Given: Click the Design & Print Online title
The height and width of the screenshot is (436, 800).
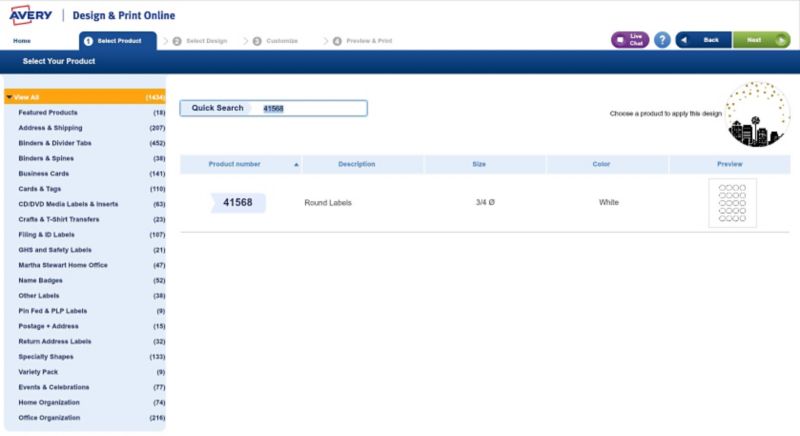Looking at the screenshot, I should pyautogui.click(x=124, y=15).
